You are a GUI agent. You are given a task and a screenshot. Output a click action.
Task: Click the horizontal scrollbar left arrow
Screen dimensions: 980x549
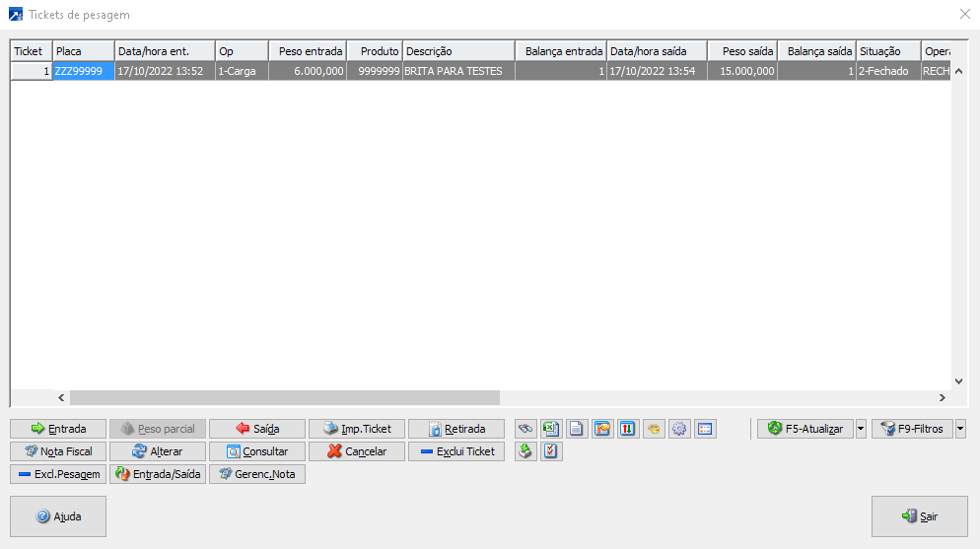[61, 398]
